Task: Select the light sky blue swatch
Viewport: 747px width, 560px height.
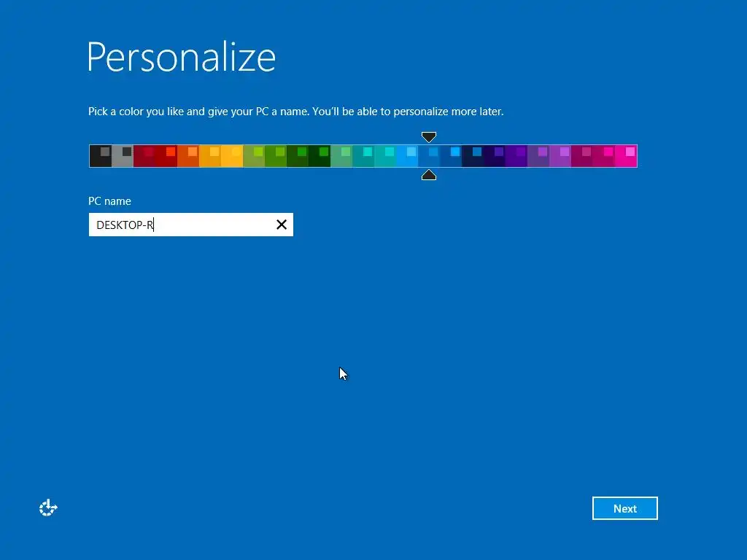Action: tap(407, 156)
